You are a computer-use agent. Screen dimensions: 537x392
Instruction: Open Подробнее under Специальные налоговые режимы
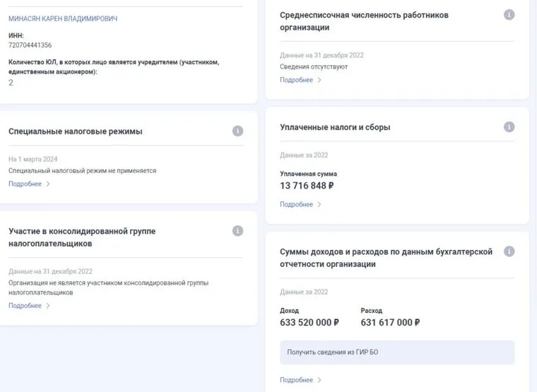[25, 184]
